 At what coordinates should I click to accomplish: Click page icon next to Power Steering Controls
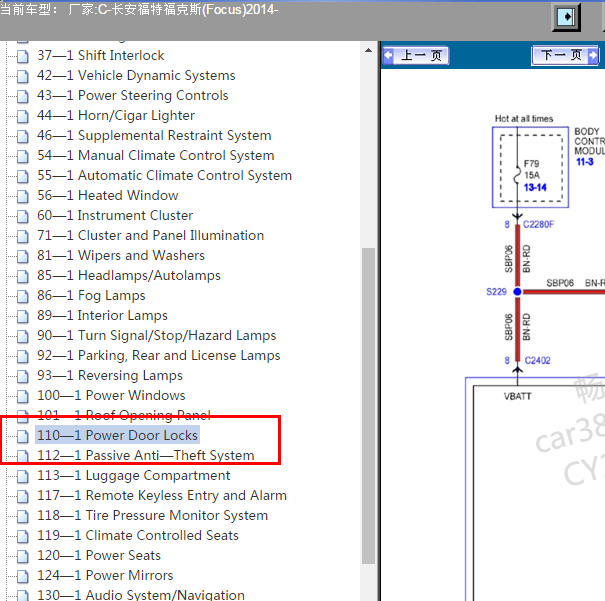pos(23,96)
